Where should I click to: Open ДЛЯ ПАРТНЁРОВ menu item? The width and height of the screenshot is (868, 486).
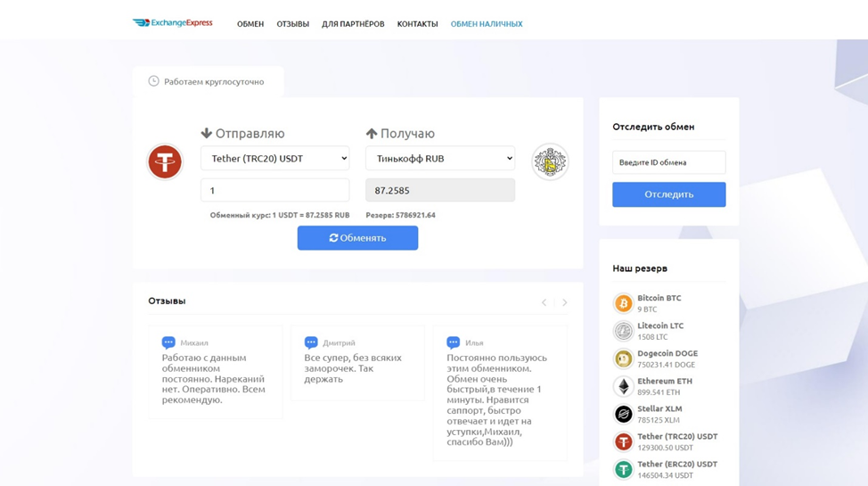pyautogui.click(x=353, y=24)
